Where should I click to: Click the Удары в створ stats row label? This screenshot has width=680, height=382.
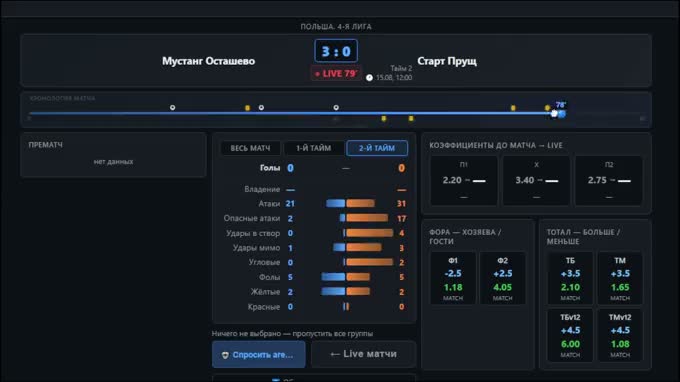[x=253, y=233]
